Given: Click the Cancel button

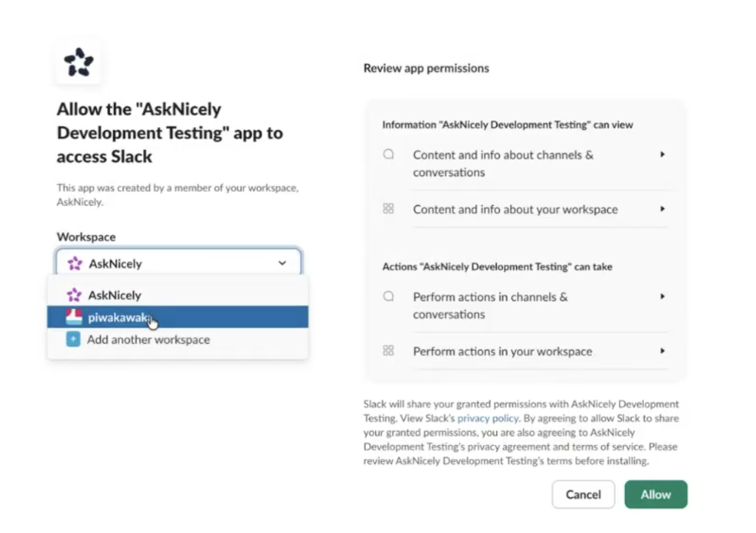Looking at the screenshot, I should (x=583, y=494).
